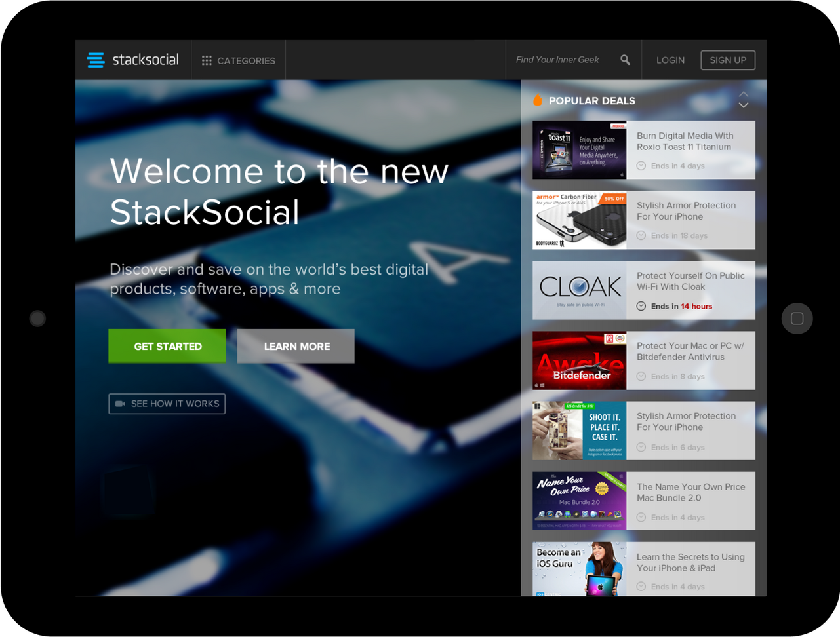Click the clock icon on Cloak deal
Viewport: 840px width, 637px height.
(641, 306)
